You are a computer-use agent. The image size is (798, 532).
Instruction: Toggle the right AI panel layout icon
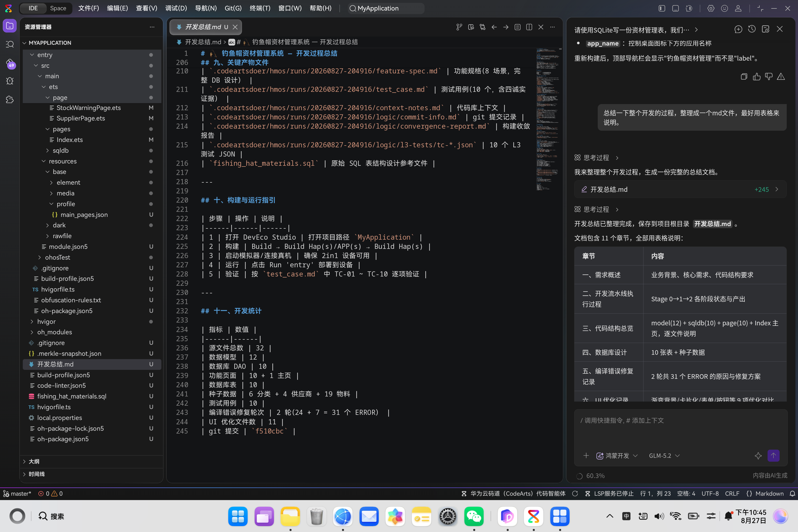[x=689, y=8]
